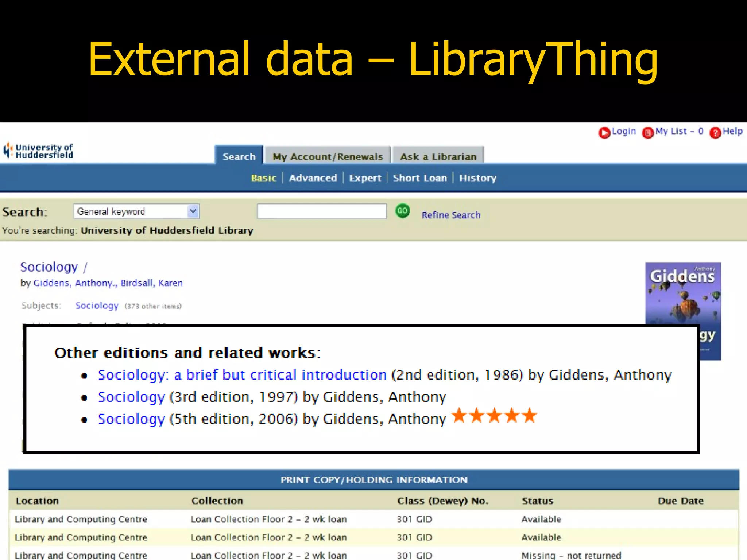The width and height of the screenshot is (747, 560).
Task: Select the Expert search mode
Action: 365,178
